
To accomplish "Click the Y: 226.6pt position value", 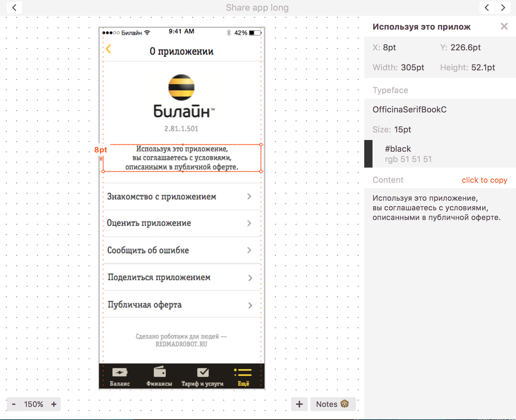I will click(465, 48).
